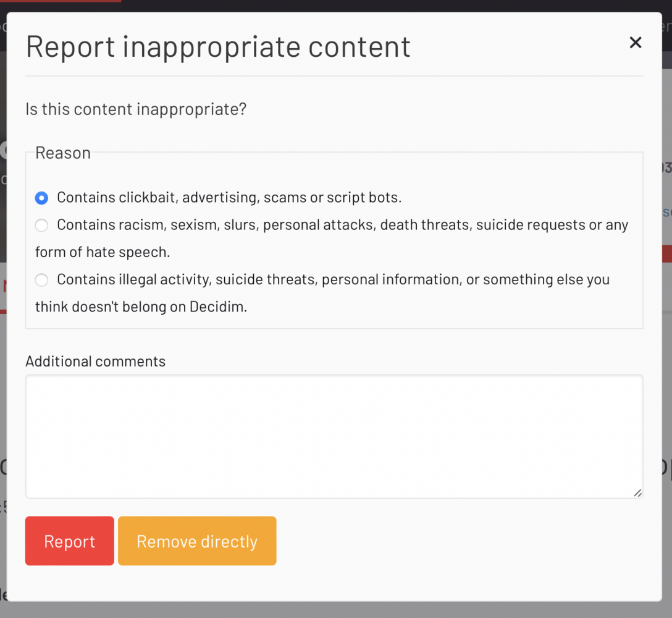Click the 'Reason' fieldset legend
Screen dimensions: 672x618
click(63, 153)
